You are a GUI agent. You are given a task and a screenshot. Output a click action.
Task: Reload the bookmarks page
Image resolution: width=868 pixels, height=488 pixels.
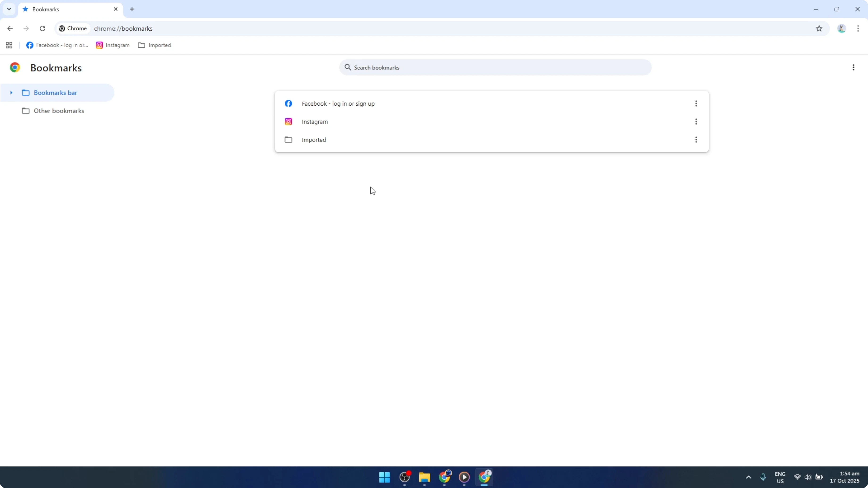pos(42,29)
